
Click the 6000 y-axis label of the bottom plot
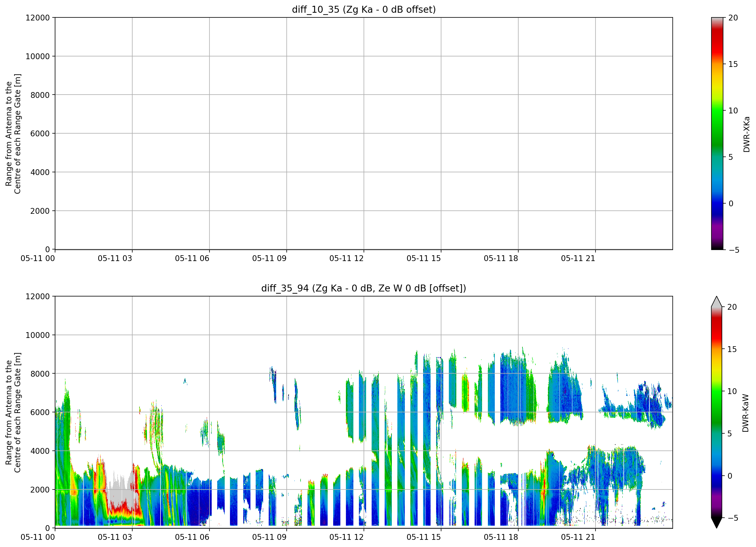point(40,412)
